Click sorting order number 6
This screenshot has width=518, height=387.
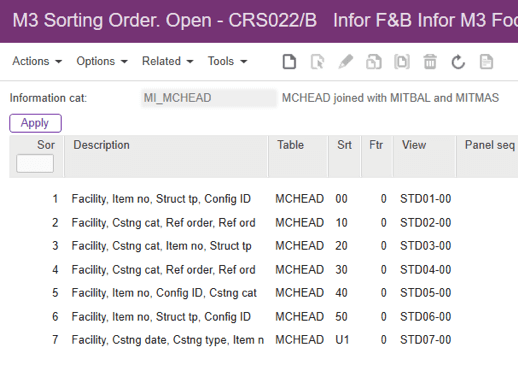55,317
